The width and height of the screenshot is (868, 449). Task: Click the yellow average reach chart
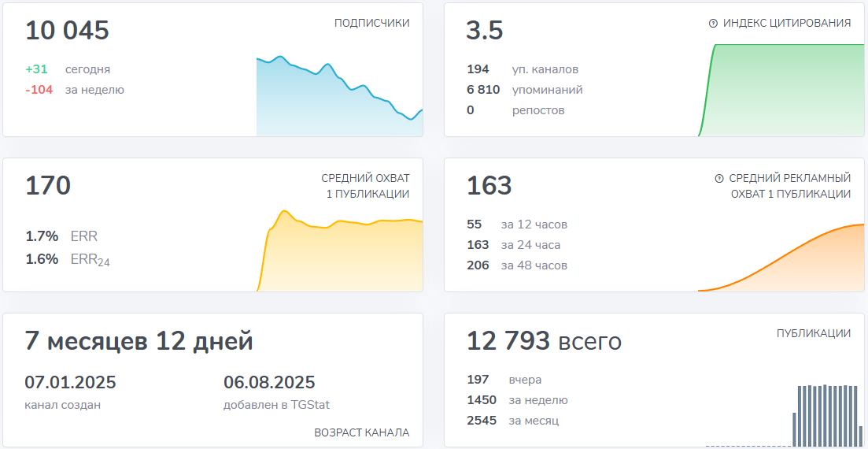pos(339,250)
